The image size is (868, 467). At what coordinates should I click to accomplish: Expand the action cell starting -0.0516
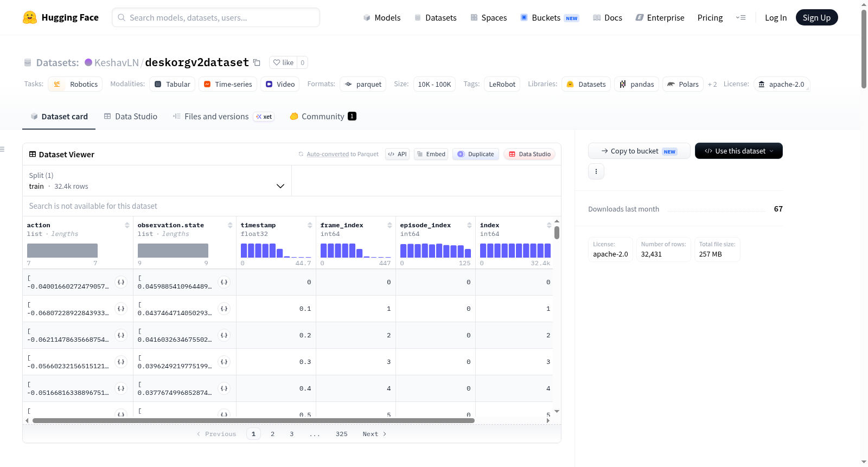121,388
